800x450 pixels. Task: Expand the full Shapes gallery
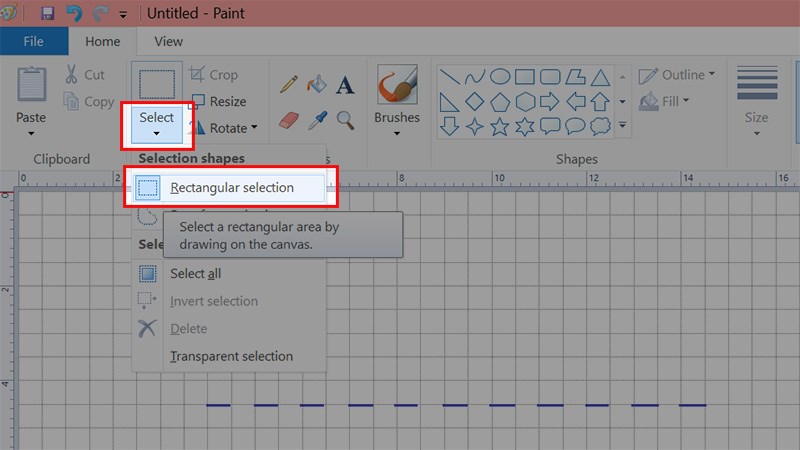click(622, 125)
